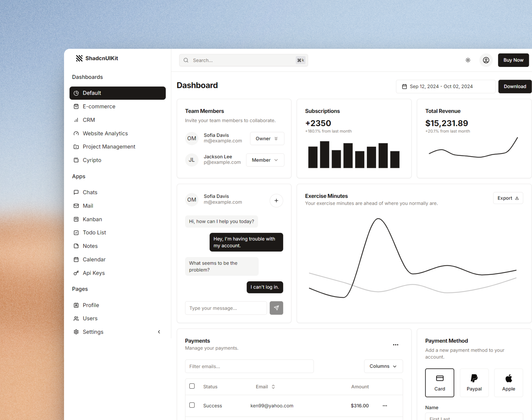Open Website Analytics in the sidebar
The width and height of the screenshot is (532, 420).
tap(117, 134)
